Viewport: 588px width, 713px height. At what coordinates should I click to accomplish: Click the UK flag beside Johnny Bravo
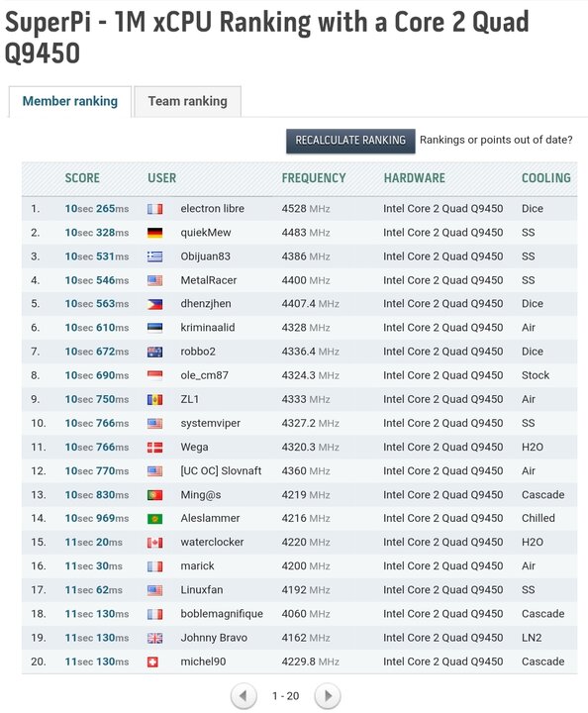coord(155,638)
